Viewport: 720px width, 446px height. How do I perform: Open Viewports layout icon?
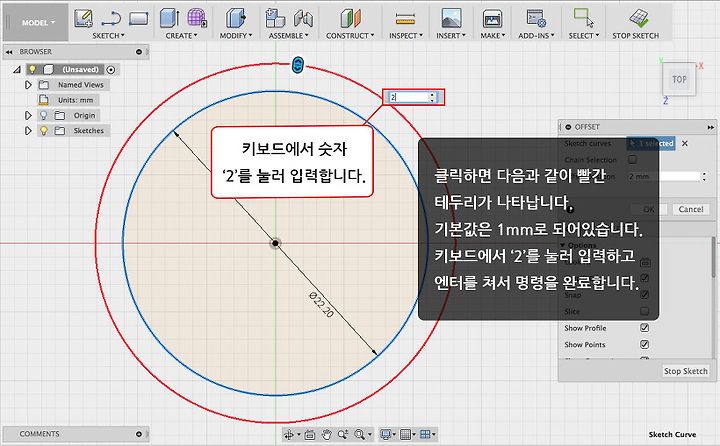click(x=425, y=434)
